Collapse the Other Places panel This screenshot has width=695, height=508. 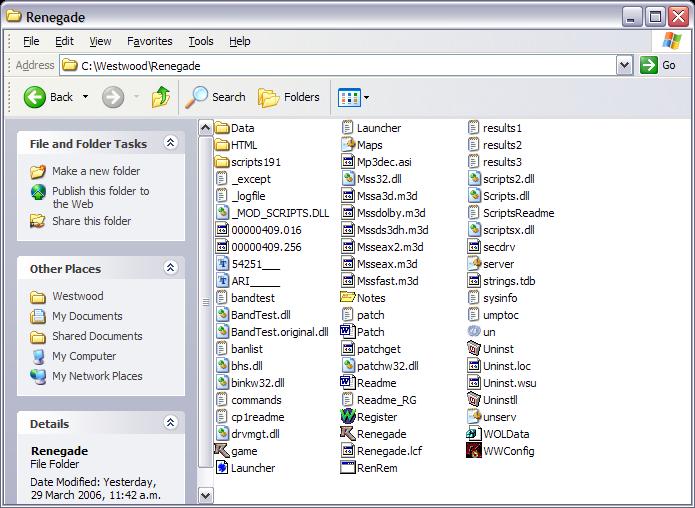click(171, 268)
